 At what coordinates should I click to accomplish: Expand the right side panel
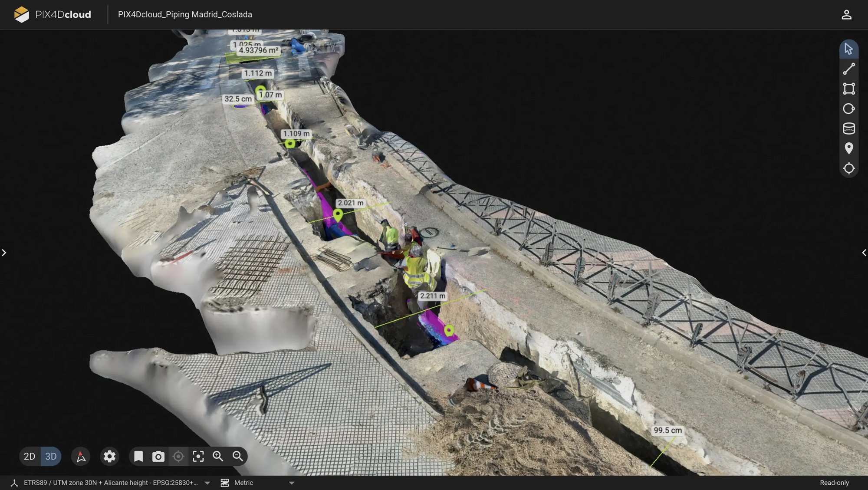point(864,253)
